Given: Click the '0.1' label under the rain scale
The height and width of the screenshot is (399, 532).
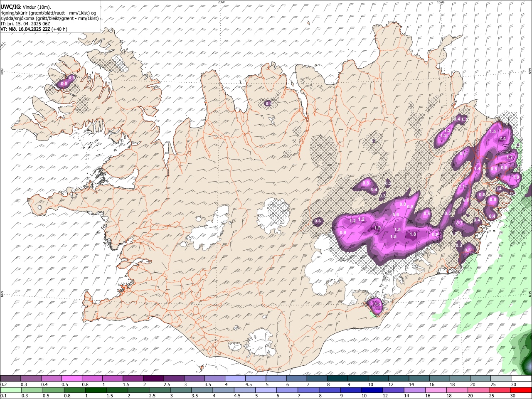Looking at the screenshot, I should coord(3,396).
